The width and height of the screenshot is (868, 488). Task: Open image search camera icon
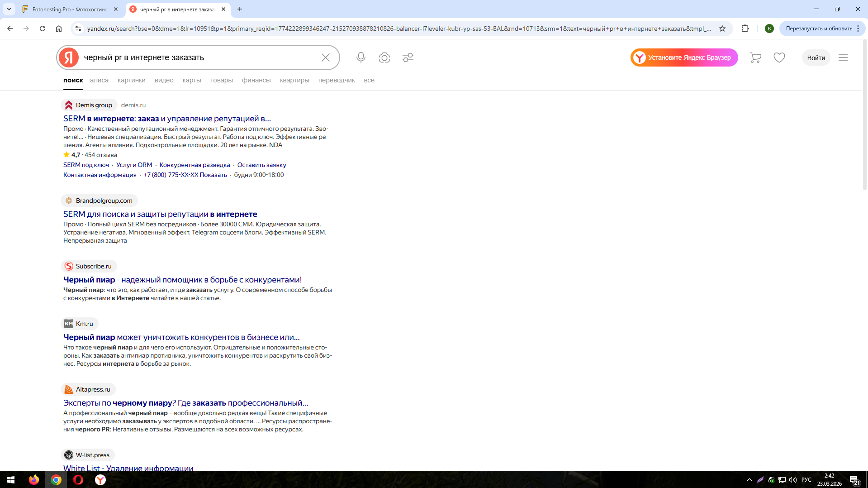point(384,57)
